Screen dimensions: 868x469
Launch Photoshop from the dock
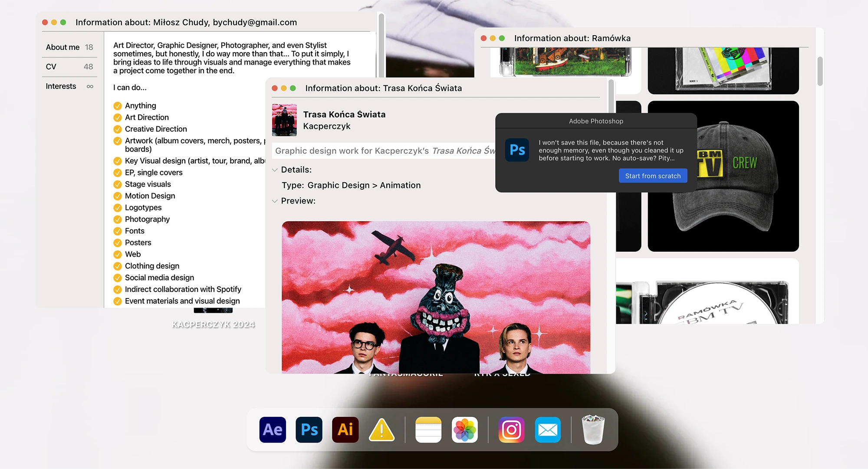(x=309, y=430)
